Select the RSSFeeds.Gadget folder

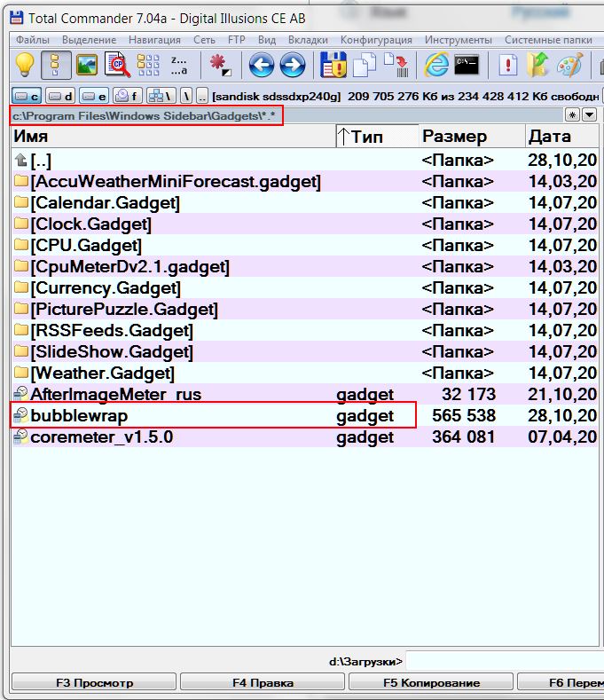304,330
